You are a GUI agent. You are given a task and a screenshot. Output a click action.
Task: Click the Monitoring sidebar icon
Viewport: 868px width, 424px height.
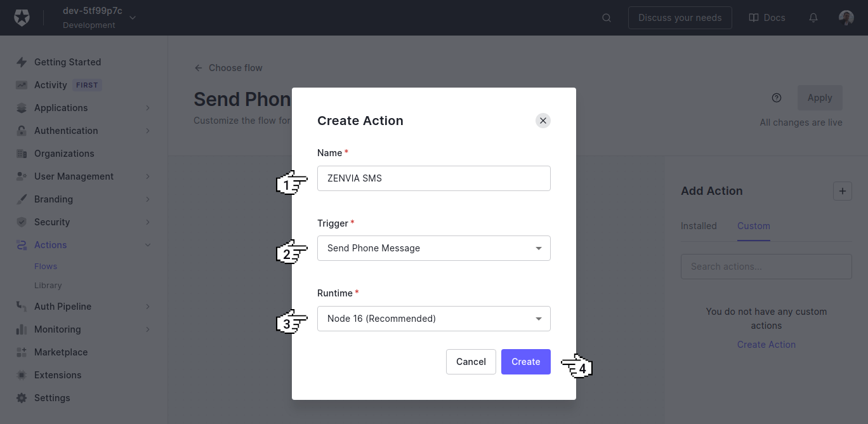point(21,329)
